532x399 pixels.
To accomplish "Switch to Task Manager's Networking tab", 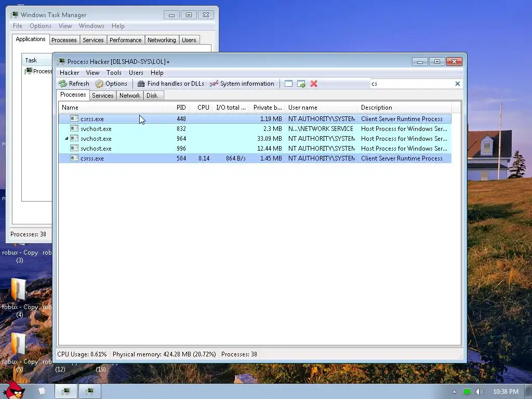I will point(162,40).
